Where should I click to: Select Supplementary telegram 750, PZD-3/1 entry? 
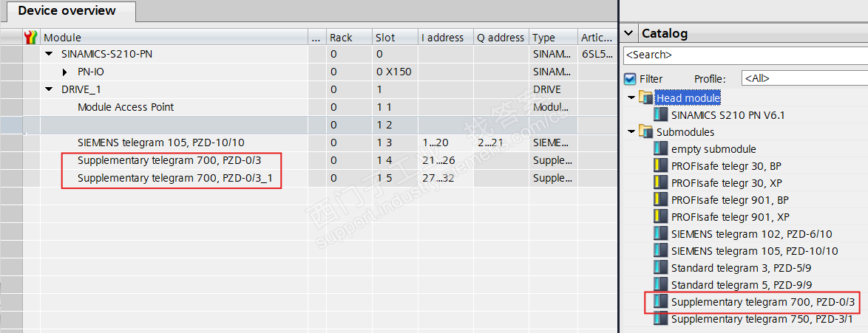(763, 319)
